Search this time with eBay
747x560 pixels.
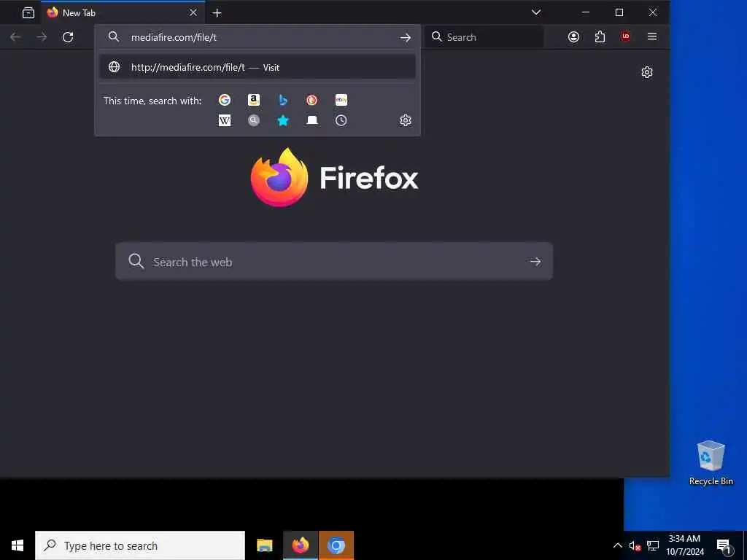point(341,100)
